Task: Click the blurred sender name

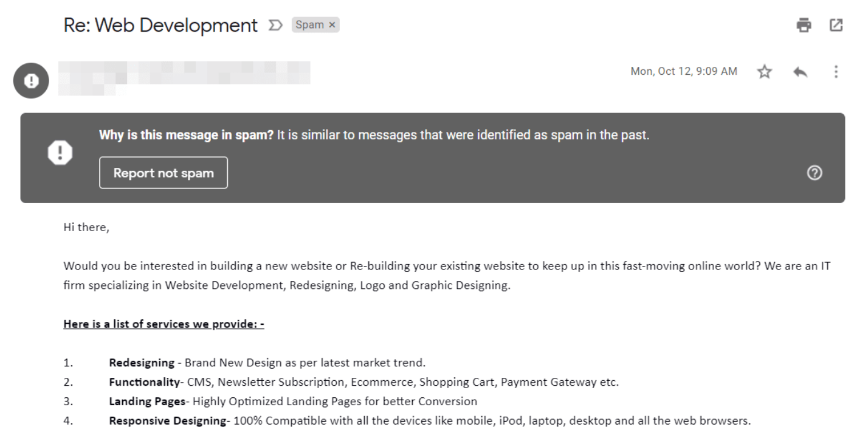Action: [182, 73]
